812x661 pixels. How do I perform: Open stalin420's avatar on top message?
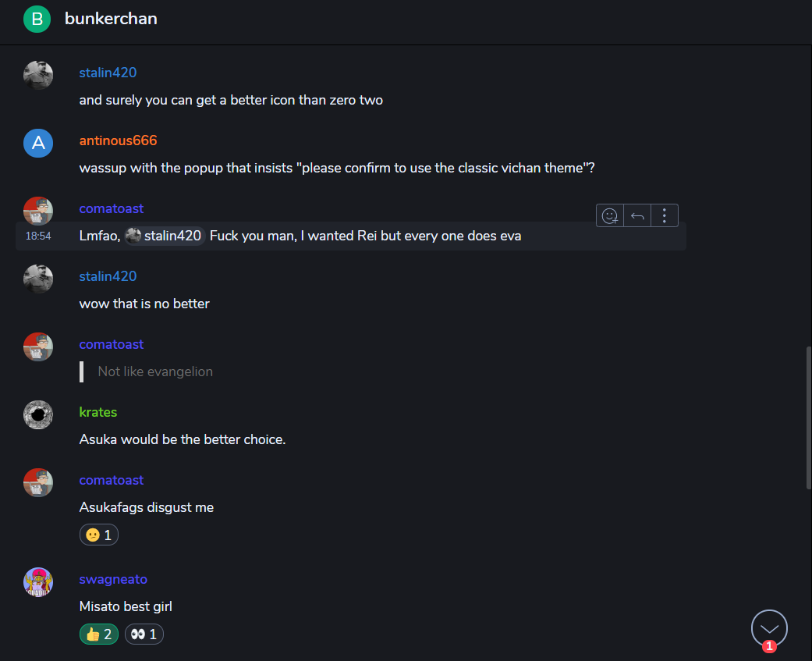pyautogui.click(x=38, y=75)
